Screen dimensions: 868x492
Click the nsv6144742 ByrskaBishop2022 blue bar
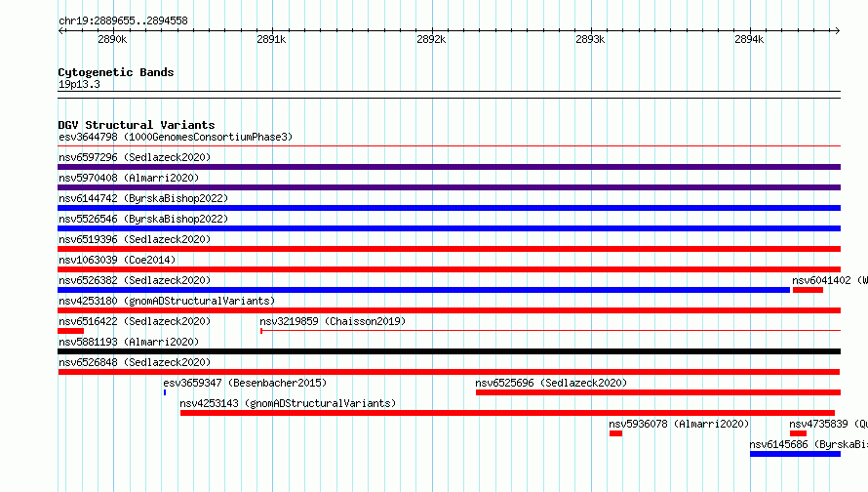point(449,208)
